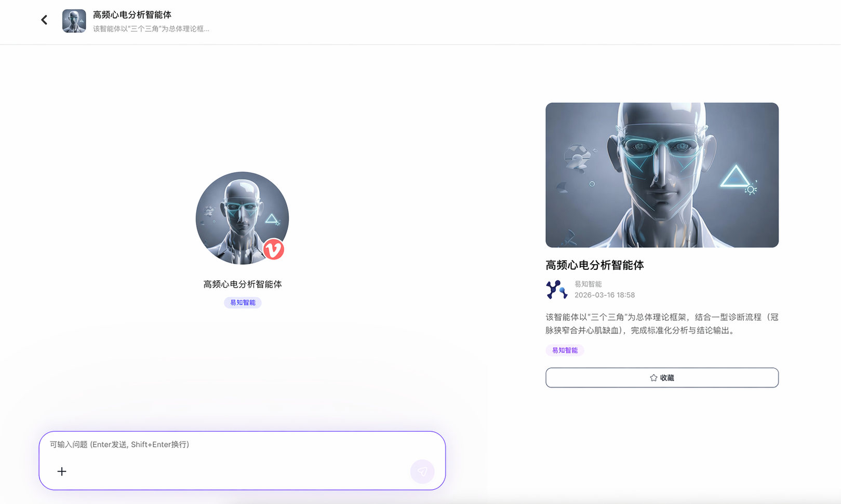Toggle favorite using the 收藏 button
Viewport: 841px width, 504px height.
coord(662,377)
